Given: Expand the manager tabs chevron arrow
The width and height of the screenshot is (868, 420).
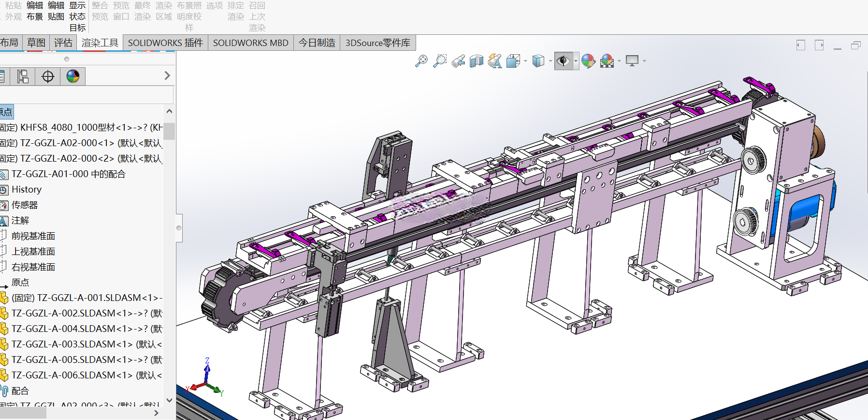Looking at the screenshot, I should (x=167, y=76).
